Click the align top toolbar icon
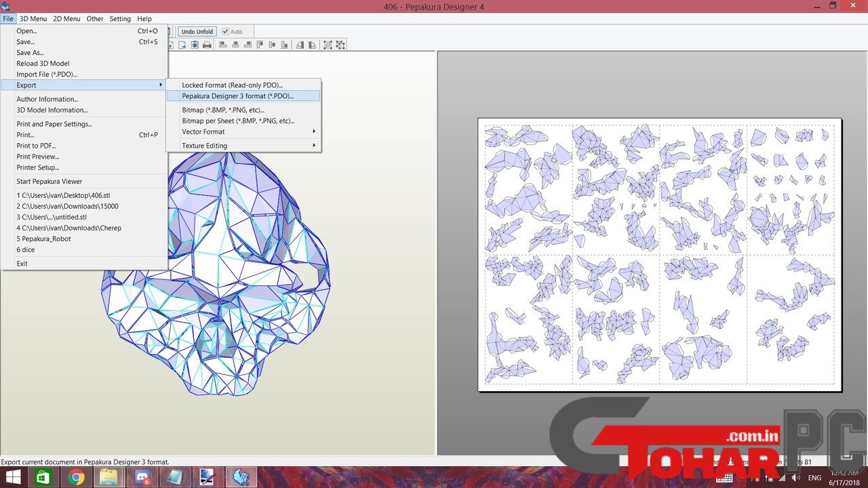Viewport: 868px width, 488px height. (x=260, y=45)
